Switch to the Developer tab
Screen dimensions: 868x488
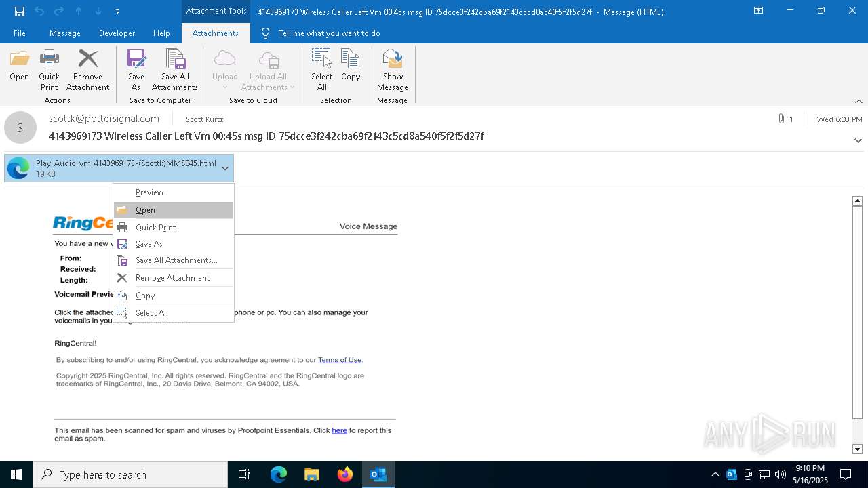tap(117, 33)
